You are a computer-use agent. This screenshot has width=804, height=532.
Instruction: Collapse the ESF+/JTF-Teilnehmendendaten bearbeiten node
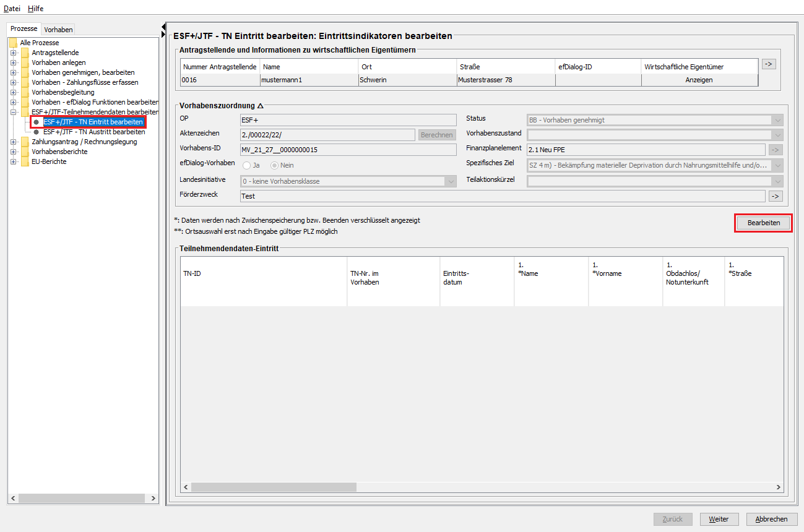click(13, 112)
